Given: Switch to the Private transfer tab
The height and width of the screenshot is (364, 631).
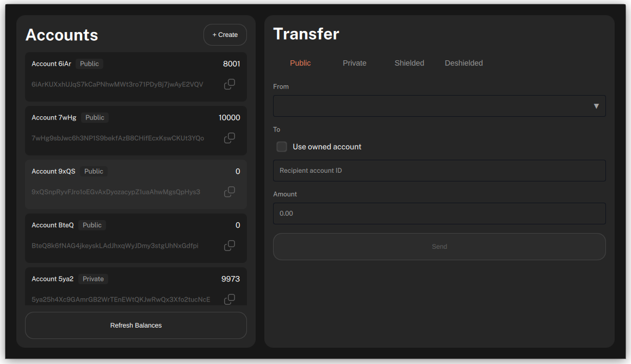Looking at the screenshot, I should [355, 63].
